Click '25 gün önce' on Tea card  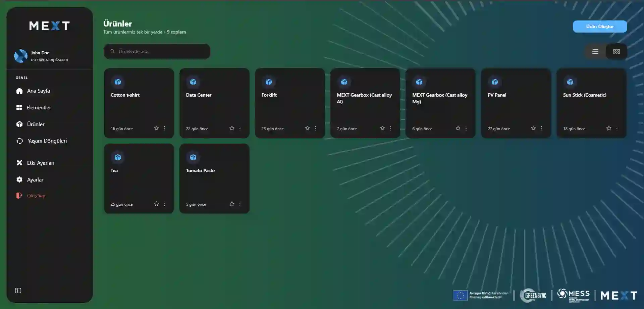coord(122,204)
